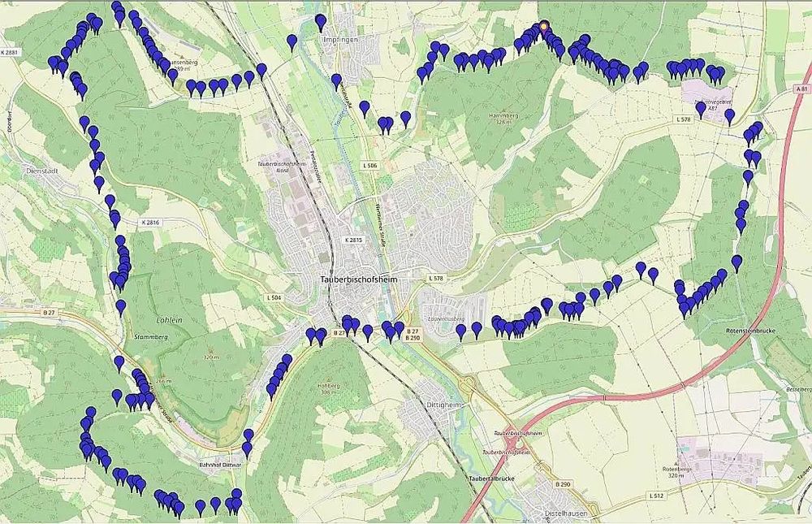Select the L 504 road shield
812x524 pixels.
click(274, 297)
